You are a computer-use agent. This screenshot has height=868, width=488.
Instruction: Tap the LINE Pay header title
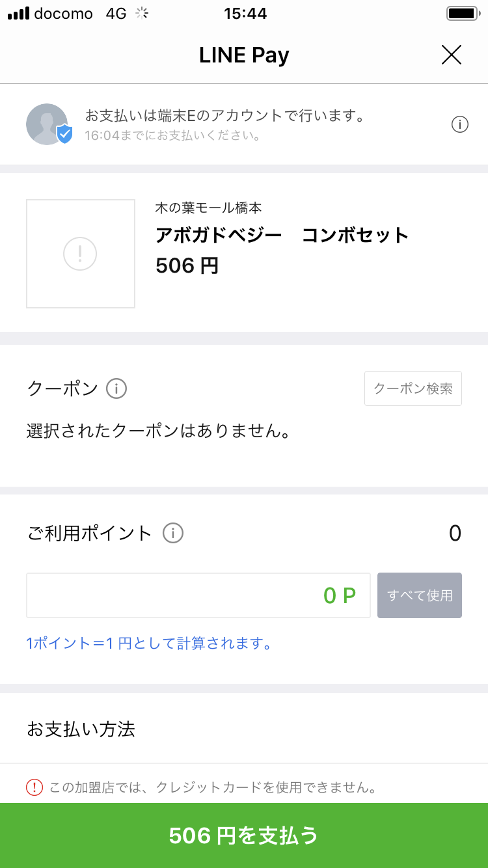244,55
